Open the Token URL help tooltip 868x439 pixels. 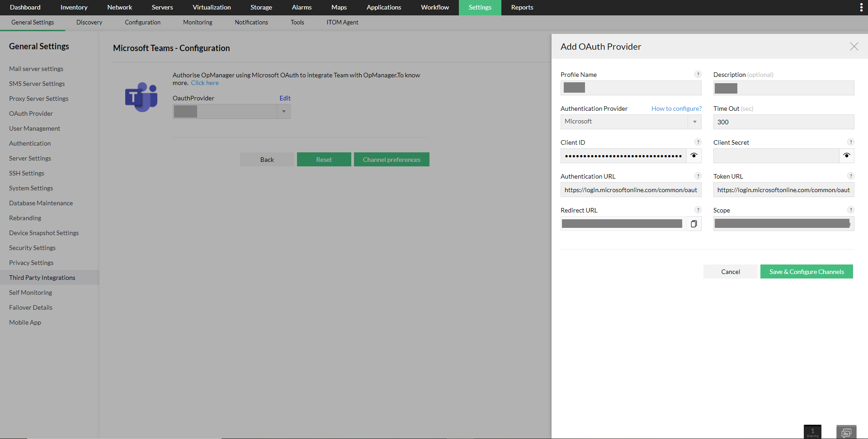click(850, 176)
